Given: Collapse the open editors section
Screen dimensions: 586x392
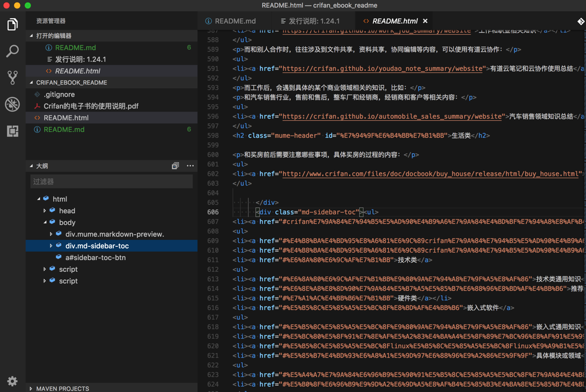Looking at the screenshot, I should (x=31, y=36).
